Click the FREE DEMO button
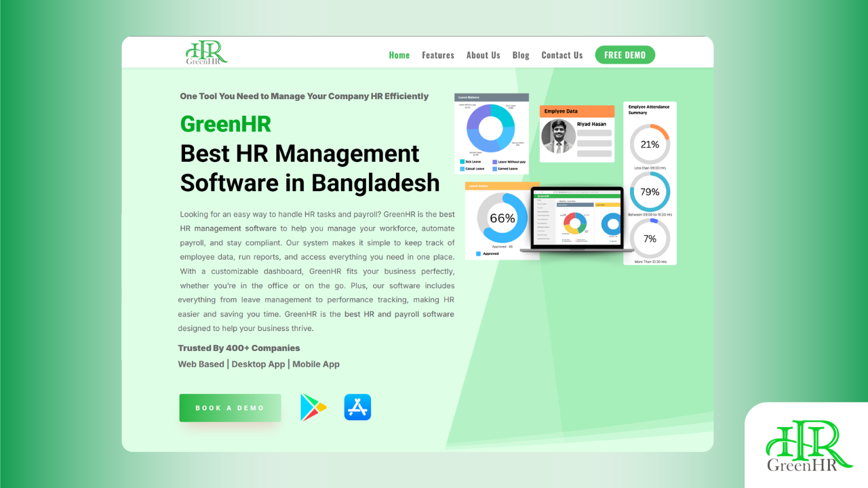868x488 pixels. 625,55
